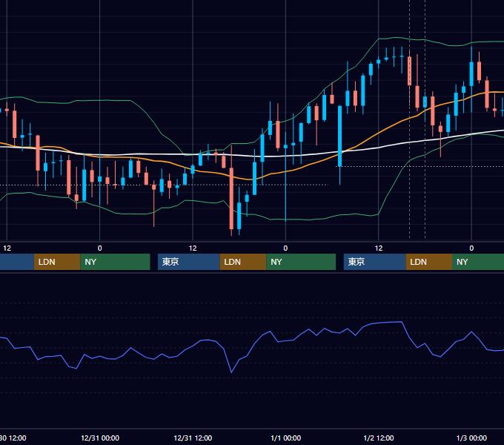This screenshot has height=445, width=504.
Task: Click the 12/31 12:00 date label
Action: click(193, 438)
